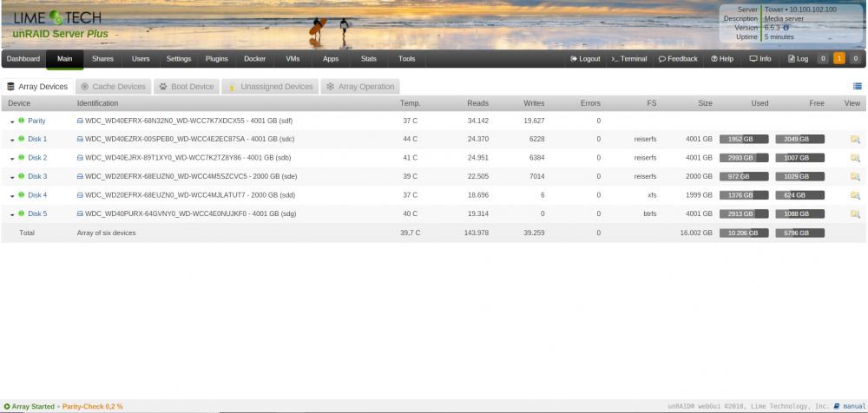
Task: Open the Info button
Action: click(x=760, y=59)
